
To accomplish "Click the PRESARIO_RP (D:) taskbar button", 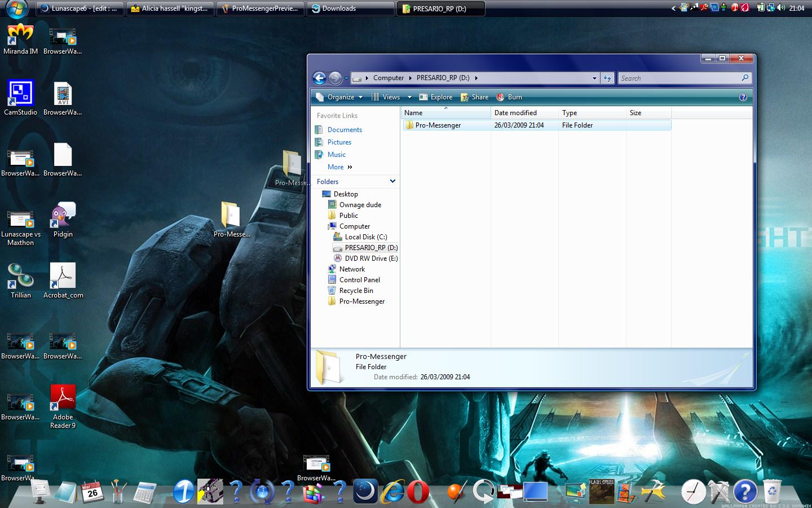I will pos(441,8).
